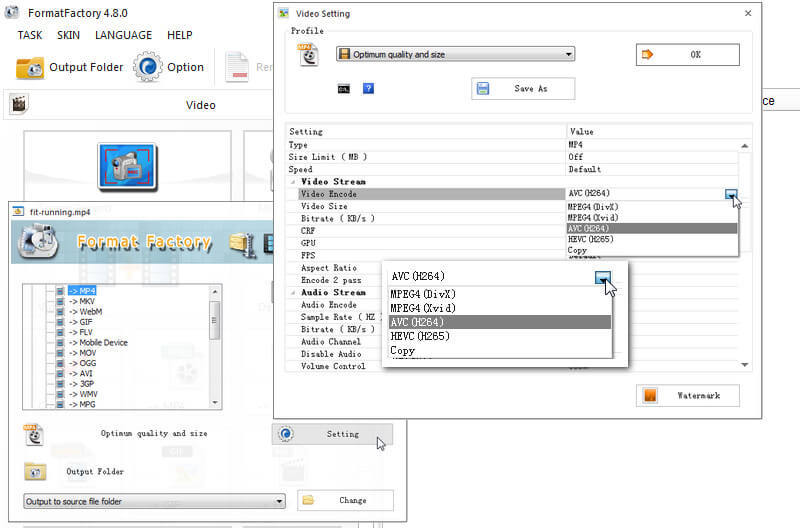This screenshot has height=528, width=800.
Task: Click the Output Folder icon in conversion window
Action: click(35, 472)
